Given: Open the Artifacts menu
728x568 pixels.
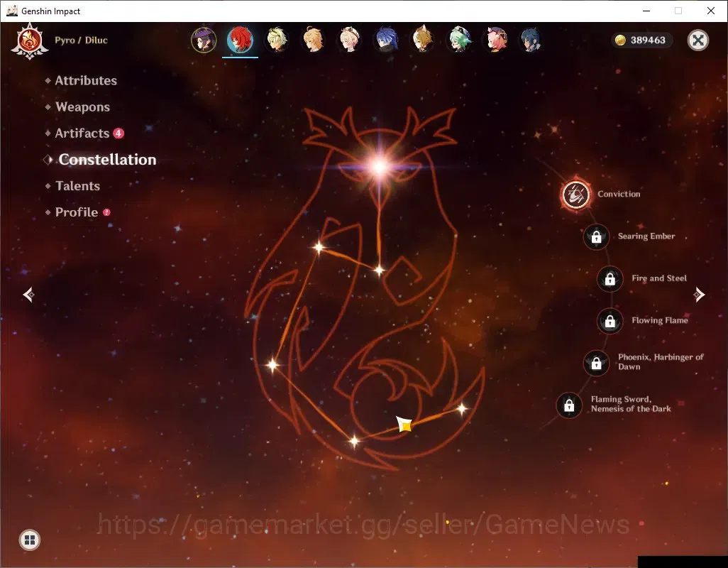Looking at the screenshot, I should (x=82, y=133).
